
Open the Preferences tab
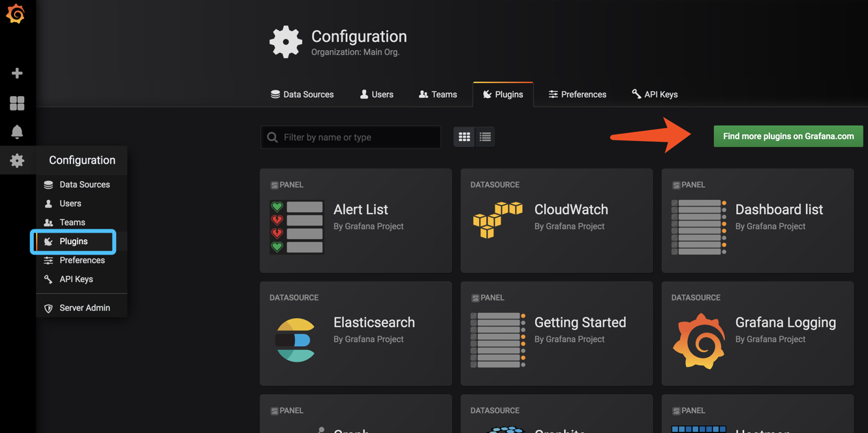point(578,94)
